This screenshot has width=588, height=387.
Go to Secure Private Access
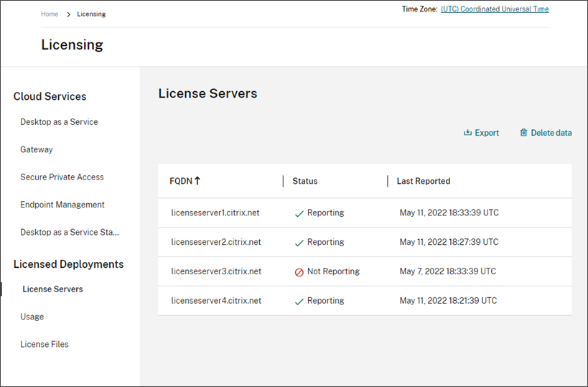point(62,177)
